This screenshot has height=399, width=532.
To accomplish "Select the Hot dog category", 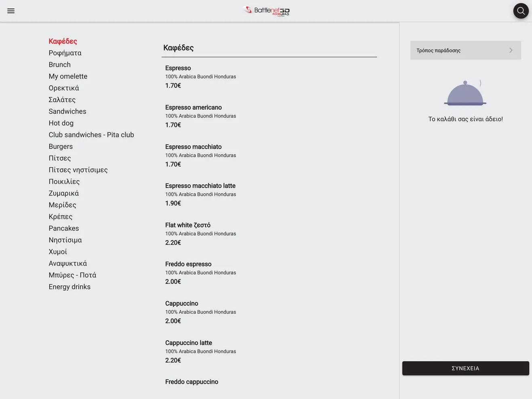I will coord(61,123).
